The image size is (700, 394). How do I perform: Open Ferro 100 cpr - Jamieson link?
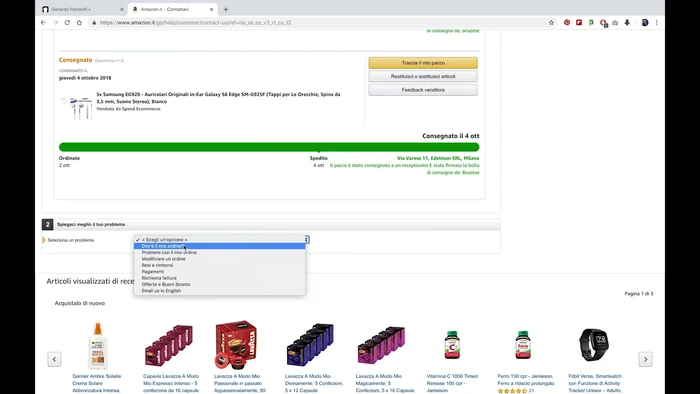(x=526, y=380)
